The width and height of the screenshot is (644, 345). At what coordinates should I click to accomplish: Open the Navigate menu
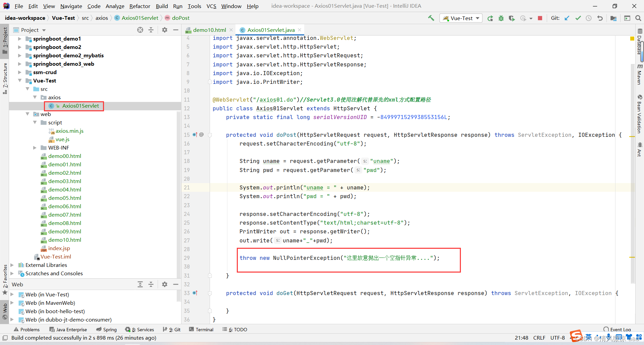pos(71,6)
